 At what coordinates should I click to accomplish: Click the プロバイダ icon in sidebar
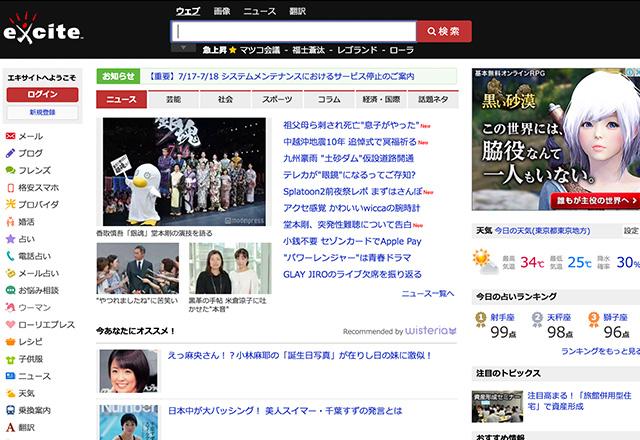pos(10,204)
